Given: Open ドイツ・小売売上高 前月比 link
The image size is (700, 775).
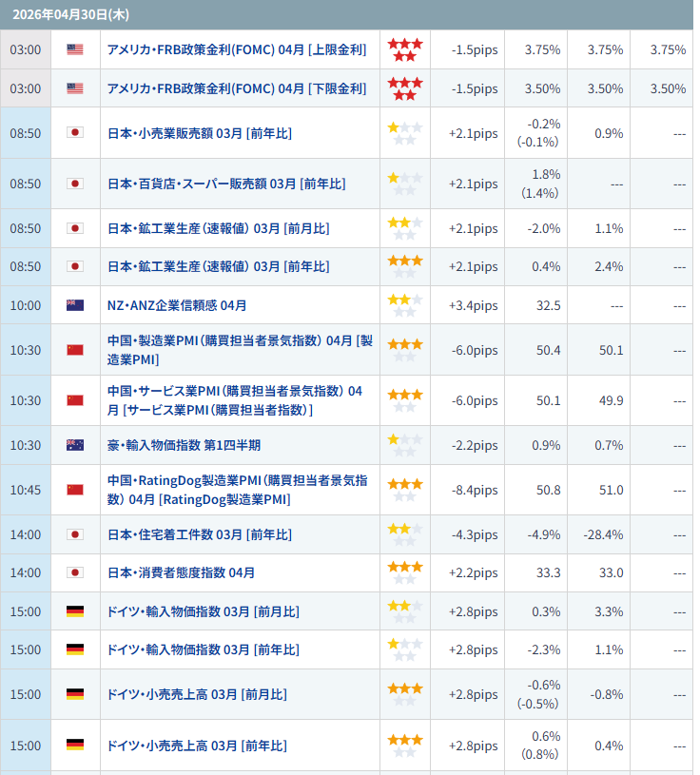Looking at the screenshot, I should click(197, 694).
